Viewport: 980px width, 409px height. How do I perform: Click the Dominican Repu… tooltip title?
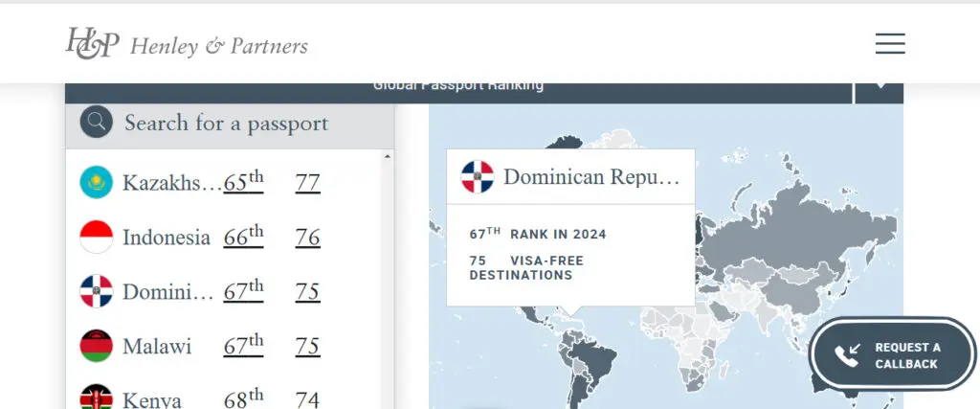tap(591, 177)
